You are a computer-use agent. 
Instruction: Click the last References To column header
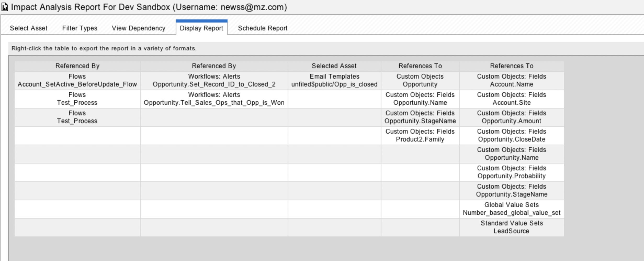(511, 66)
